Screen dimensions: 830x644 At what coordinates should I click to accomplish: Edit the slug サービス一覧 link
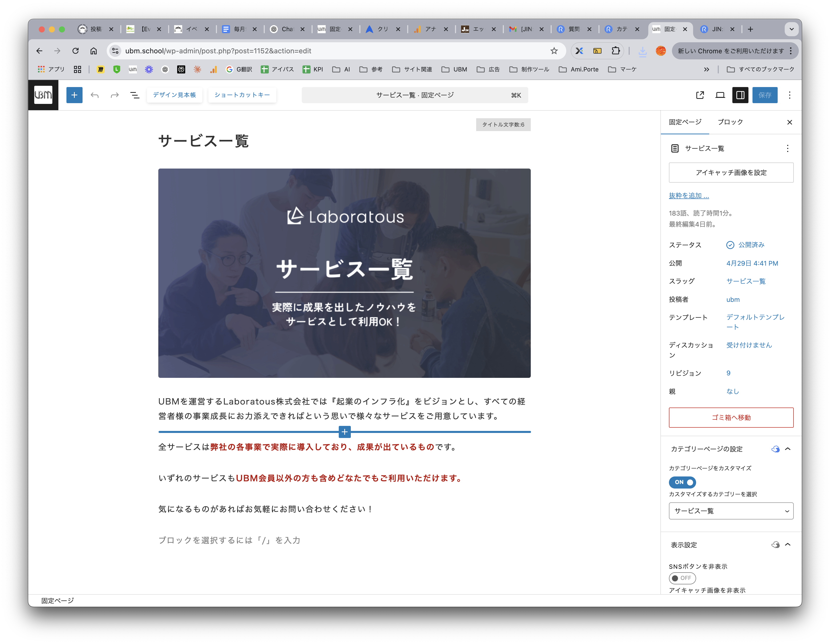(x=746, y=281)
